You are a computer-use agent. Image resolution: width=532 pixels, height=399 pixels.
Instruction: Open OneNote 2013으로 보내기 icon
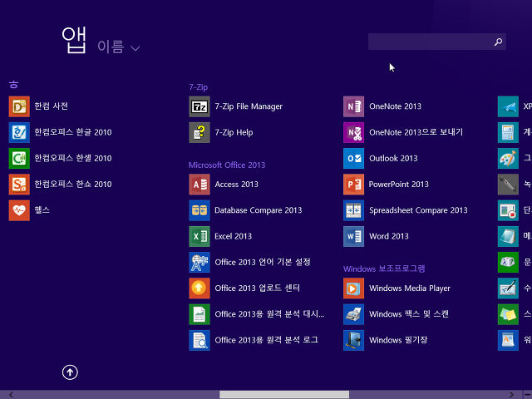coord(353,132)
